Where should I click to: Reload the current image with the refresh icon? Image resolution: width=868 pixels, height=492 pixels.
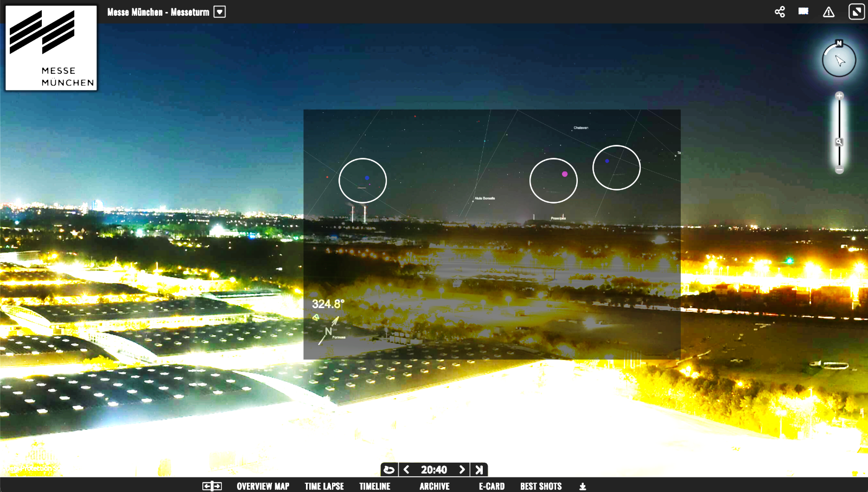coord(389,470)
